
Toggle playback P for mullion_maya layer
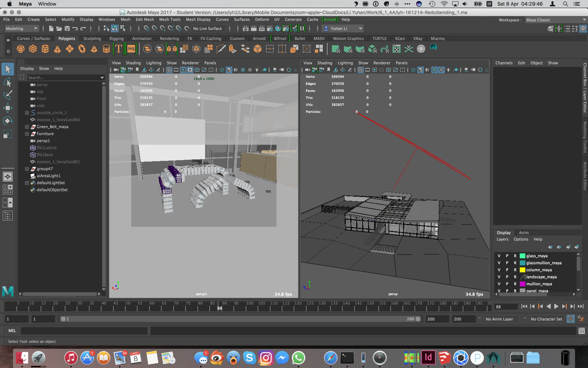[x=507, y=284]
